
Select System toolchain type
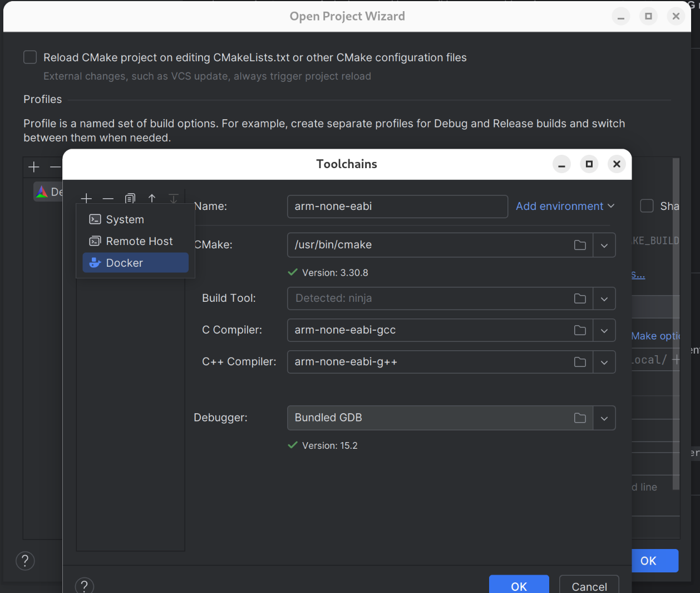[135, 219]
